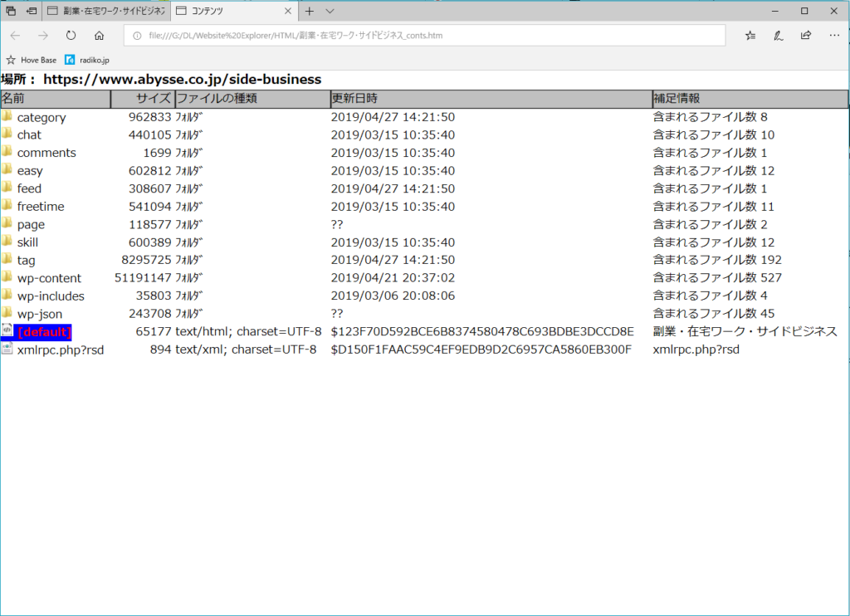Refresh the current page
Image resolution: width=850 pixels, height=616 pixels.
71,35
